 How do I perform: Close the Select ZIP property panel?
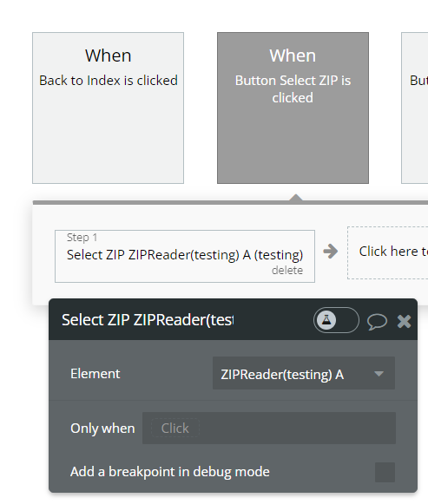pyautogui.click(x=404, y=321)
